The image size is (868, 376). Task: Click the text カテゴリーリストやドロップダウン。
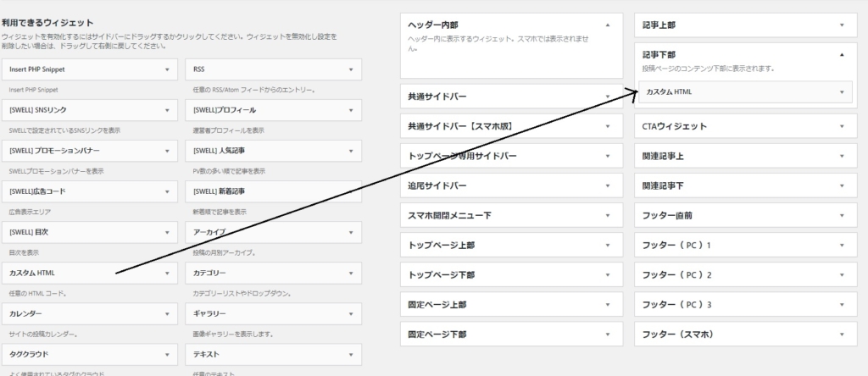[242, 294]
